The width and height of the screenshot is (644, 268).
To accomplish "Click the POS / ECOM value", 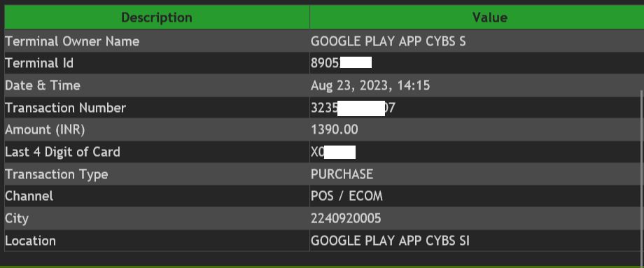I will [x=346, y=196].
